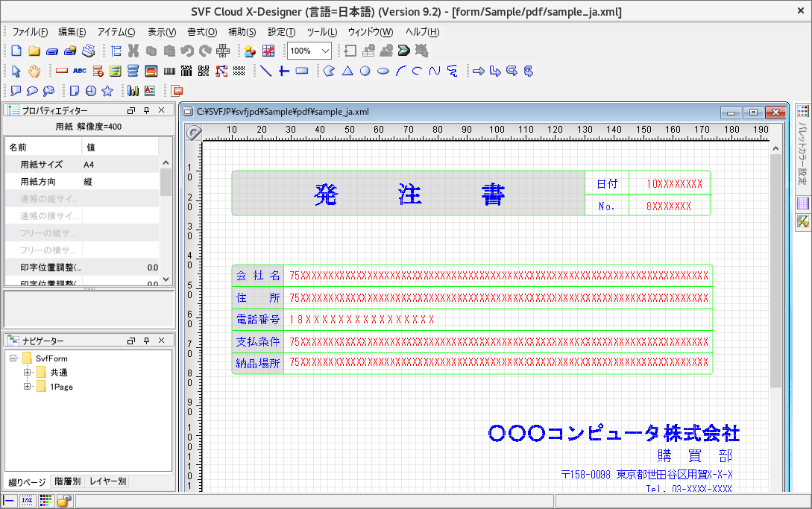The image size is (812, 509).
Task: Select the Hand pan tool
Action: pos(34,71)
